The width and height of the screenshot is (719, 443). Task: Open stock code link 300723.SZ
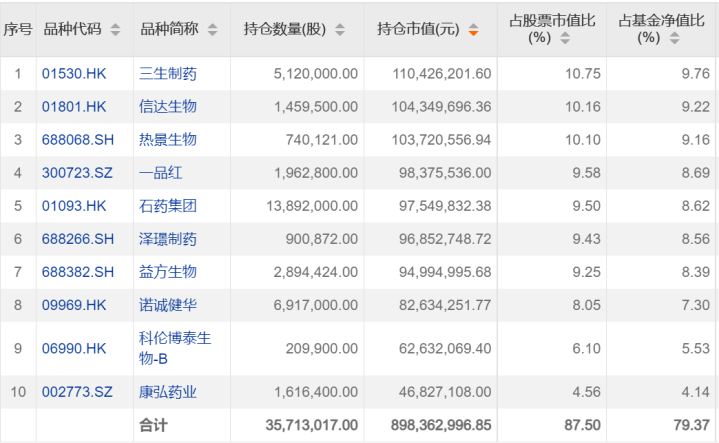point(77,173)
